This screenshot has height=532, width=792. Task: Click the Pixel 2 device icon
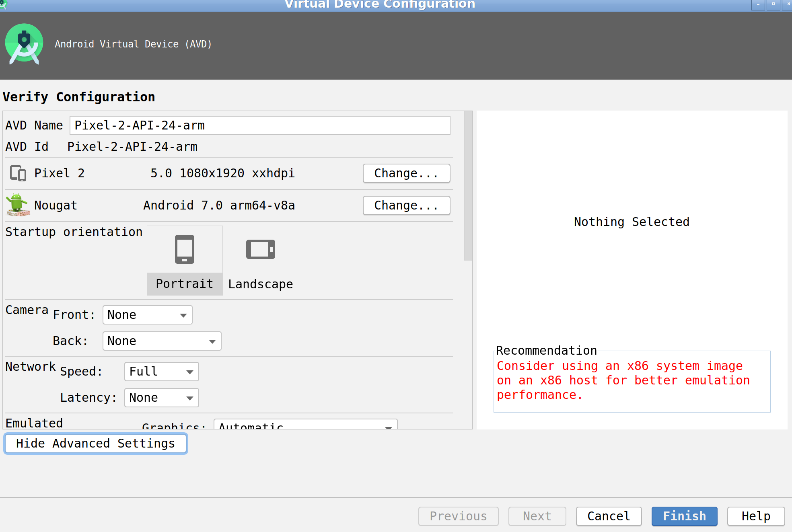(18, 173)
